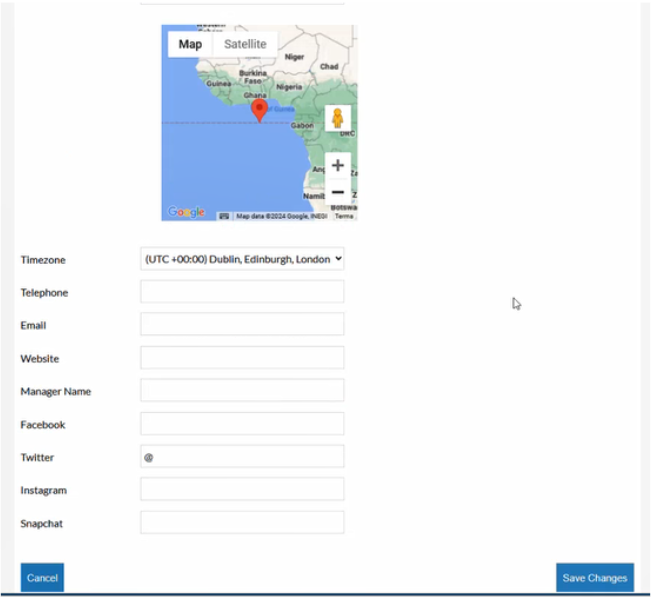Screen dimensions: 652x597
Task: Switch to Satellite view tab
Action: [x=245, y=44]
